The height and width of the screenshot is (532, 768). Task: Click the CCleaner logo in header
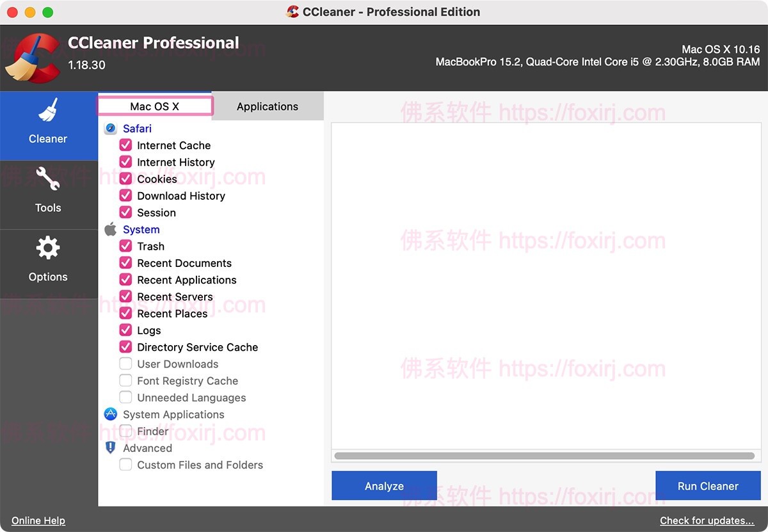[31, 58]
